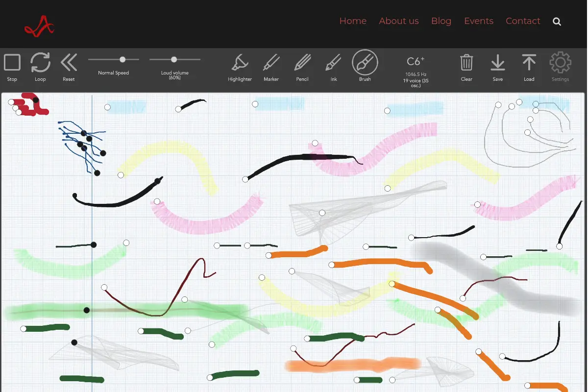This screenshot has height=392, width=588.
Task: Save the drawing with the Save icon
Action: click(x=498, y=63)
